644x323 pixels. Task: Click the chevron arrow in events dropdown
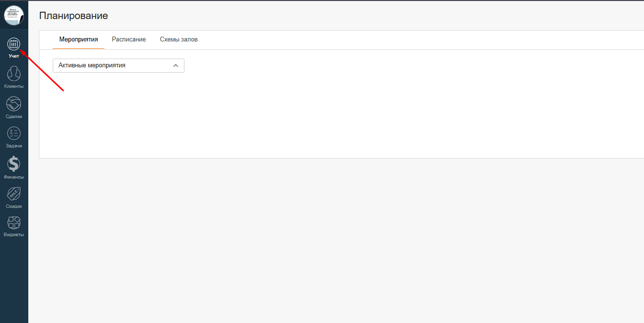click(x=176, y=65)
